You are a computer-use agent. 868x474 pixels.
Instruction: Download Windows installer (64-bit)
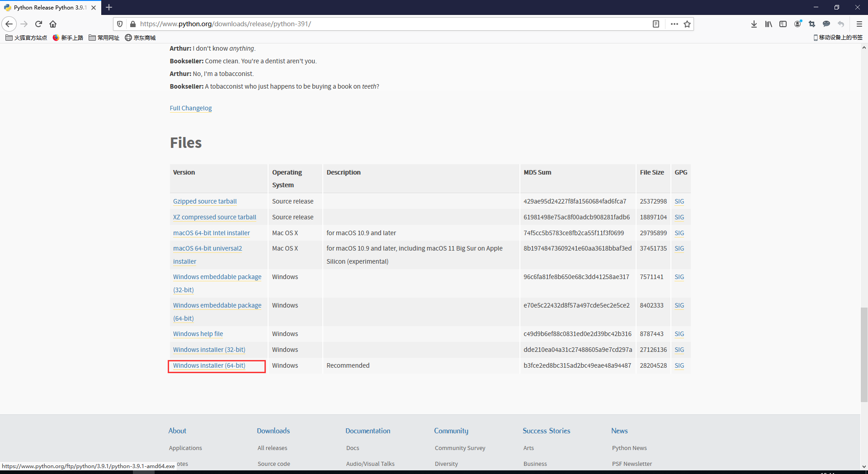click(209, 365)
